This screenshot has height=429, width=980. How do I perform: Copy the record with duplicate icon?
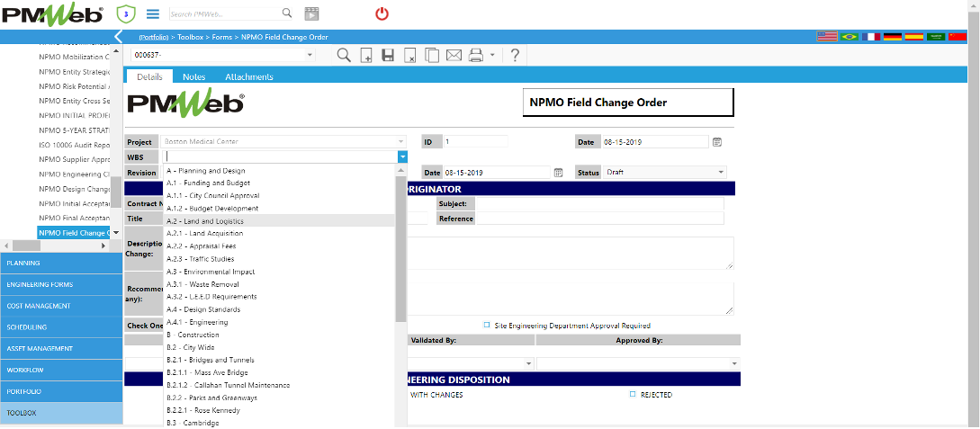pos(431,55)
